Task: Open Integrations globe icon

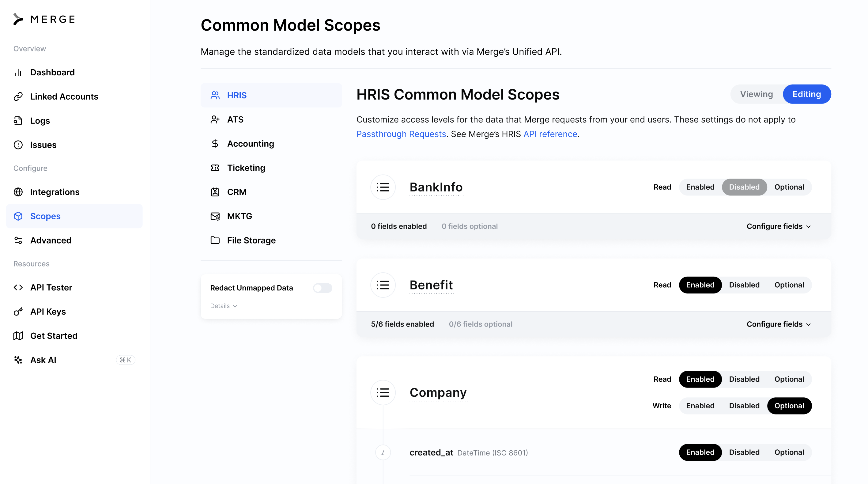Action: (18, 192)
